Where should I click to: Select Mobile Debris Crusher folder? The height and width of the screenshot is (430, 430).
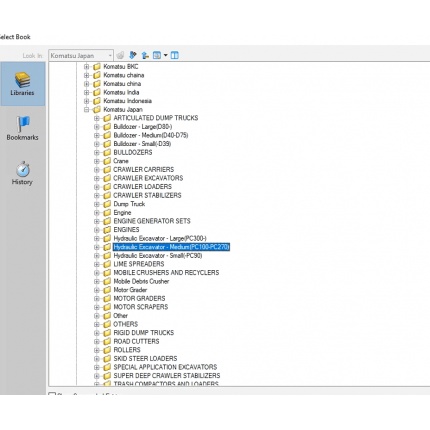click(141, 281)
